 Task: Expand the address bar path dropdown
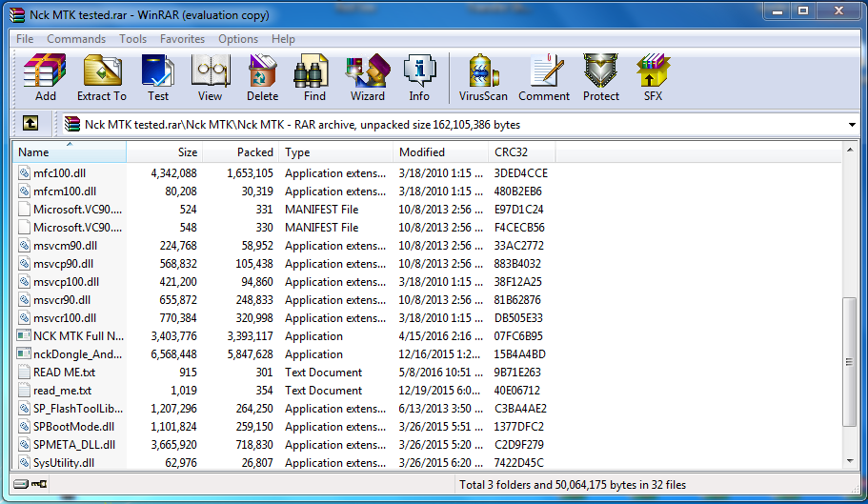point(852,125)
